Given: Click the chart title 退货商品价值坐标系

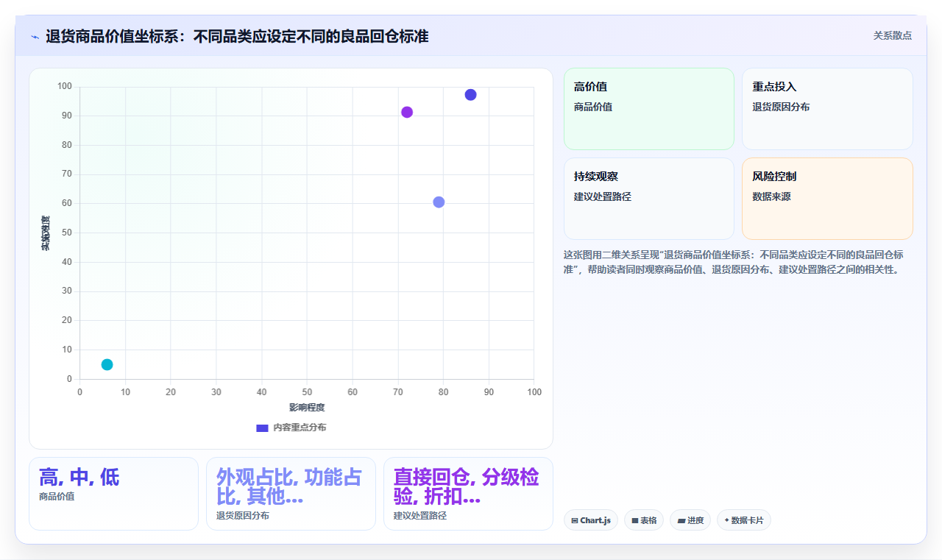Looking at the screenshot, I should (237, 36).
